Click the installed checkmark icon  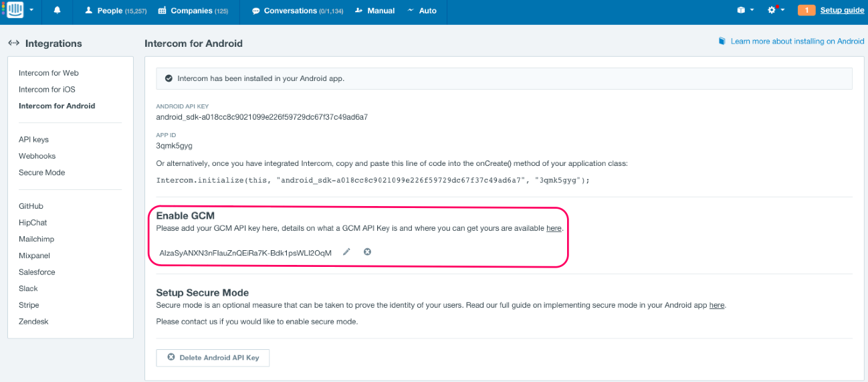click(168, 78)
